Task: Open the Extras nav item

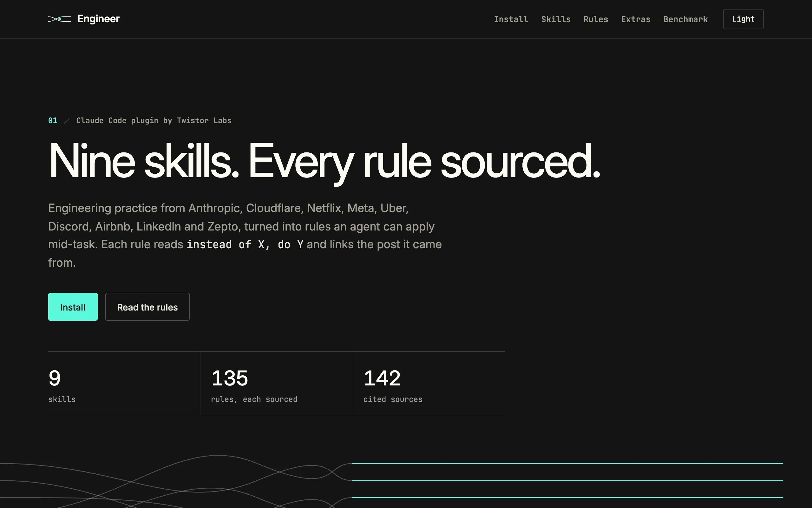Action: 636,19
